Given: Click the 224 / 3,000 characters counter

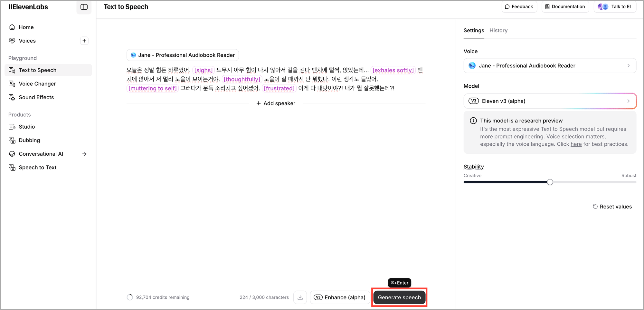Looking at the screenshot, I should click(x=264, y=297).
